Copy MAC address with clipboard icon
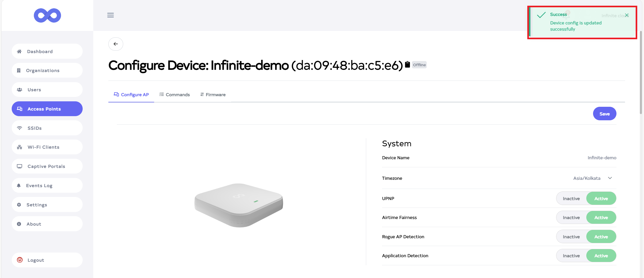644x278 pixels. point(407,64)
